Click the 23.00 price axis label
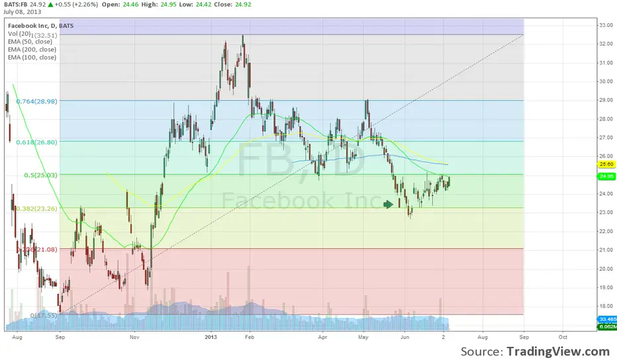 click(606, 212)
